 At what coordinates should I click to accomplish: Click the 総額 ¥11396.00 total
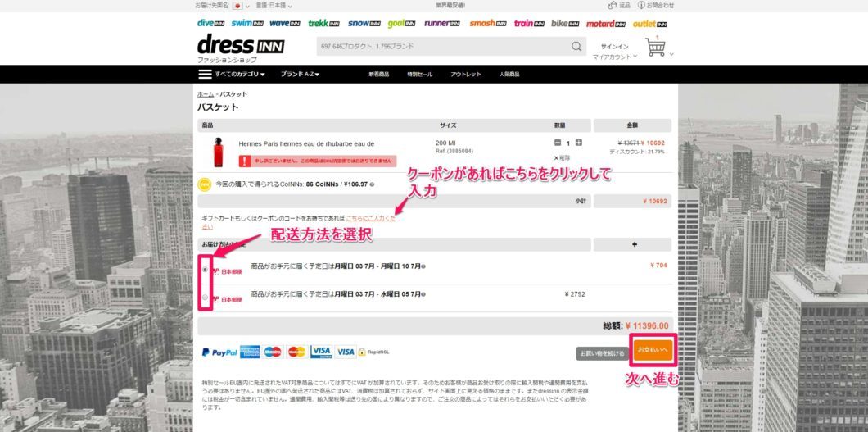tap(635, 326)
